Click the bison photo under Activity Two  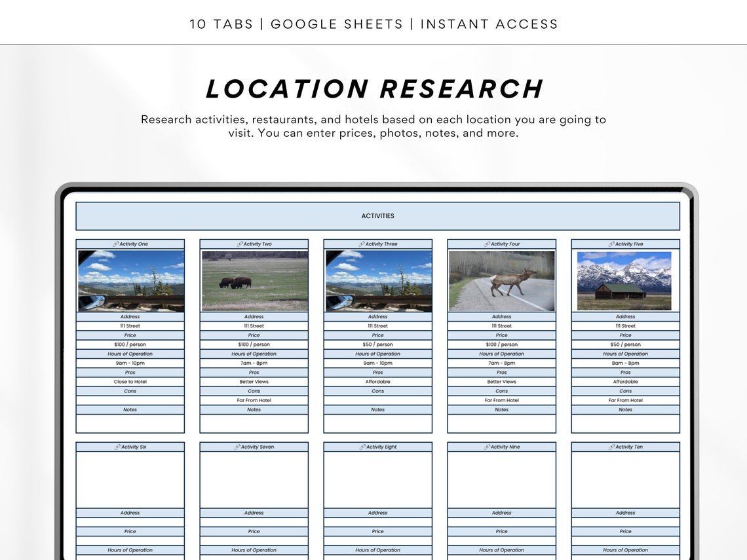pyautogui.click(x=254, y=278)
